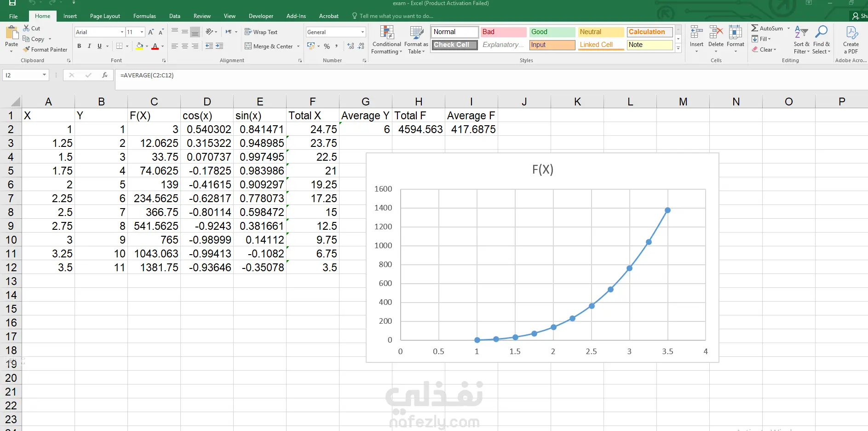
Task: Apply the Linked Cell style
Action: [x=601, y=45]
